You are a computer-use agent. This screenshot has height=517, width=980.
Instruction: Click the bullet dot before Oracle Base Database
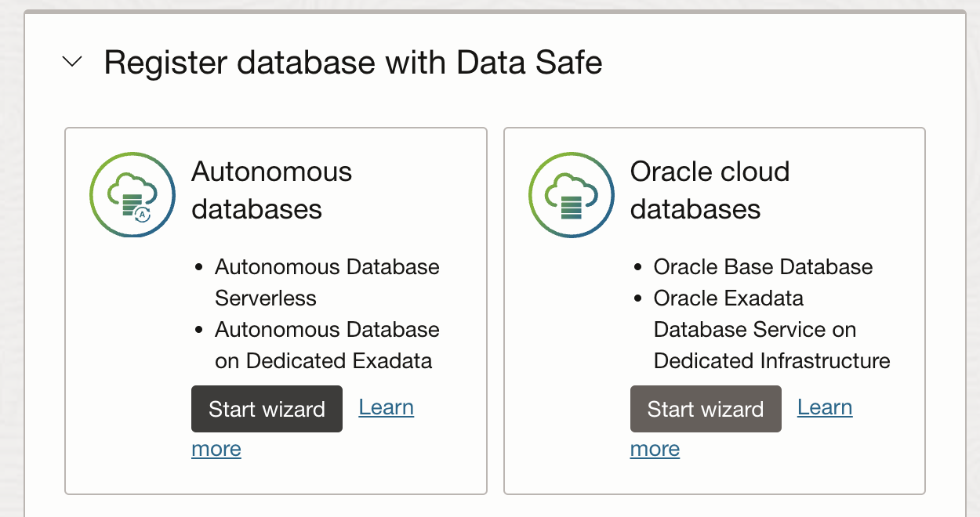click(x=638, y=268)
